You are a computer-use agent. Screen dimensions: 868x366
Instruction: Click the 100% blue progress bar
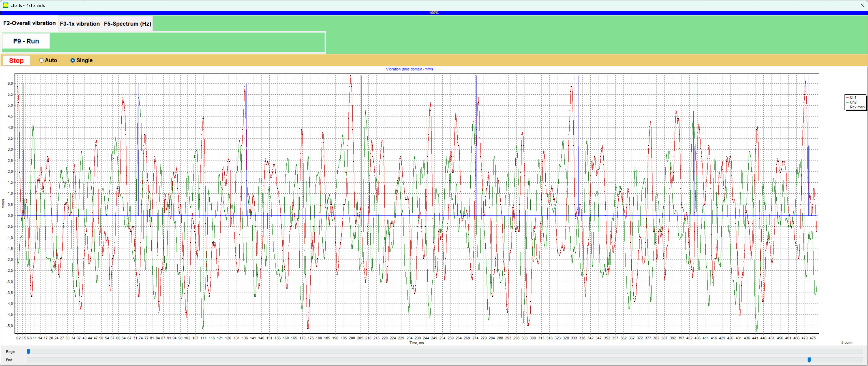434,13
